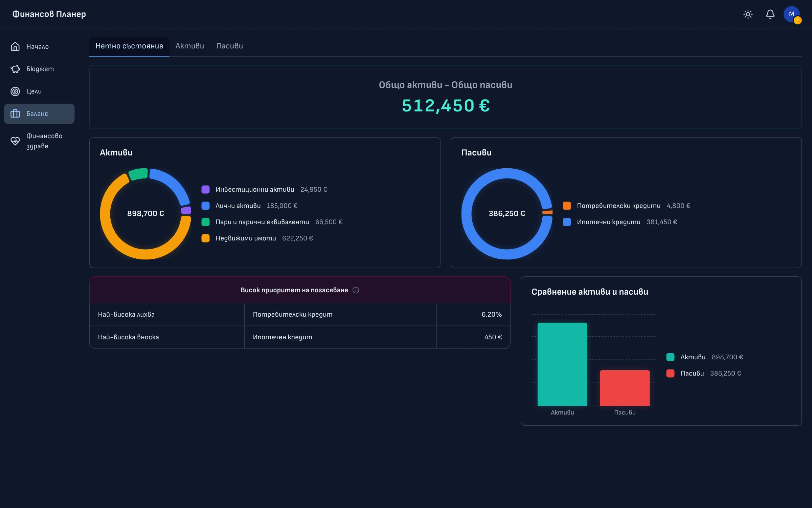Click the 381,450 € mortgage value

pyautogui.click(x=662, y=222)
